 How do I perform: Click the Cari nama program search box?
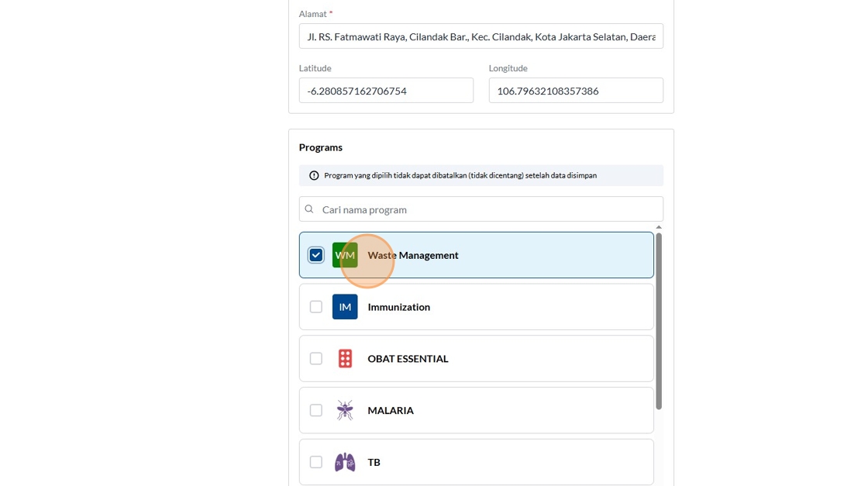(488, 209)
